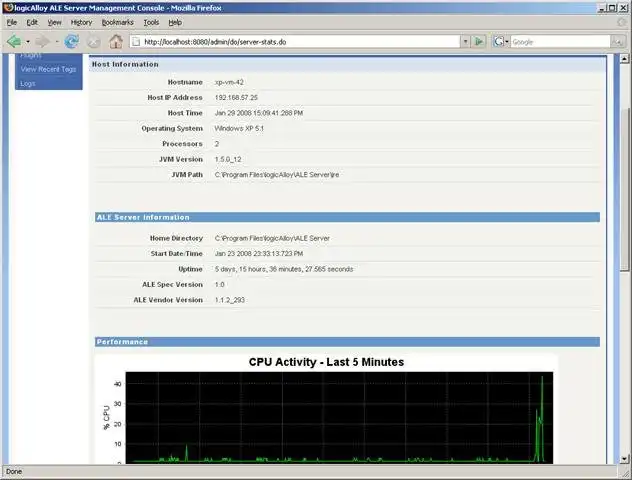The image size is (632, 480).
Task: Click the Google search input field
Action: (x=560, y=42)
